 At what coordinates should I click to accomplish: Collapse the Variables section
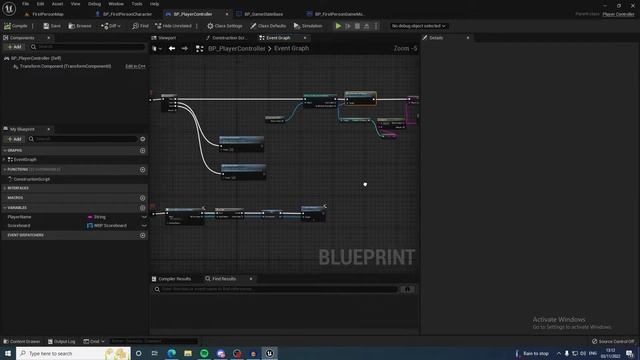pyautogui.click(x=5, y=208)
